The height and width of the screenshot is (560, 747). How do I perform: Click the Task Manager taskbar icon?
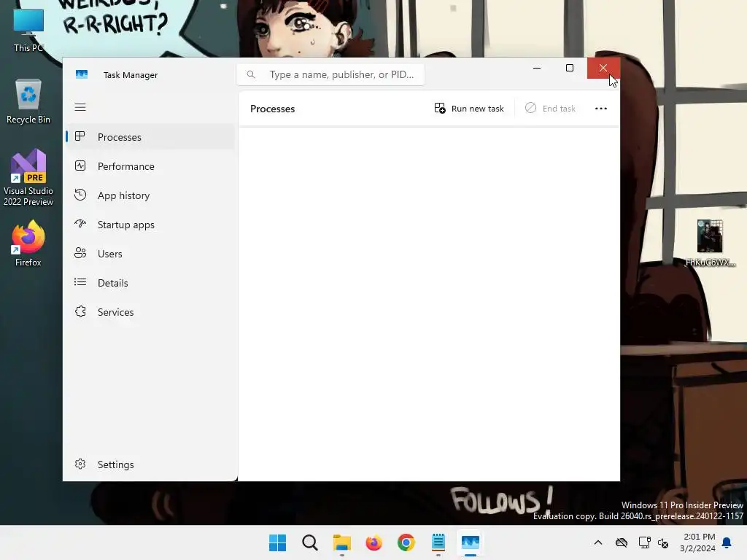(471, 542)
